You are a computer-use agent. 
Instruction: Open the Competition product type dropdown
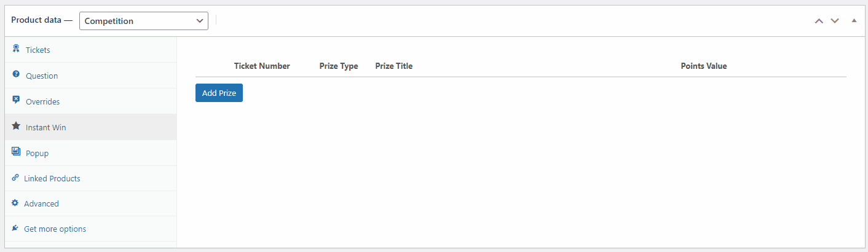coord(144,21)
